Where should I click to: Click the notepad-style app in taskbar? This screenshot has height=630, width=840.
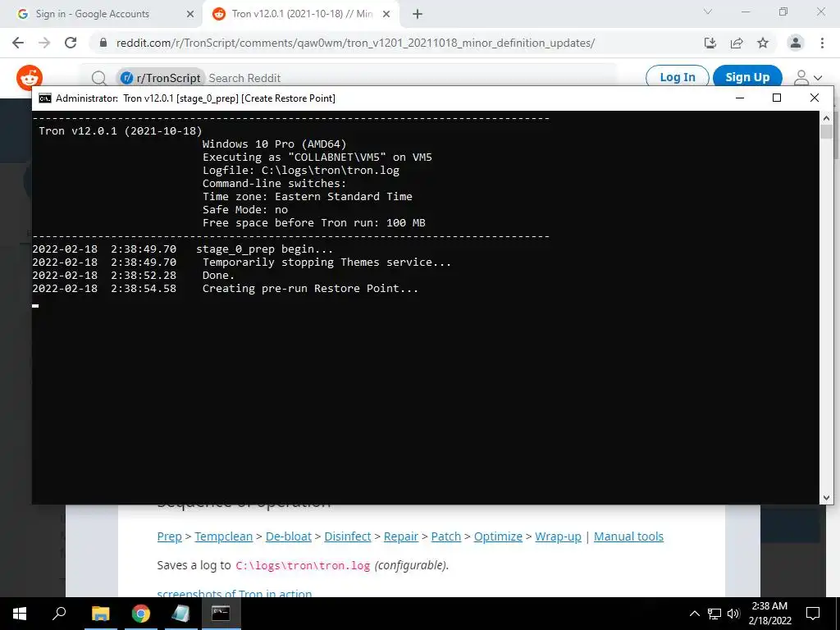click(x=180, y=614)
